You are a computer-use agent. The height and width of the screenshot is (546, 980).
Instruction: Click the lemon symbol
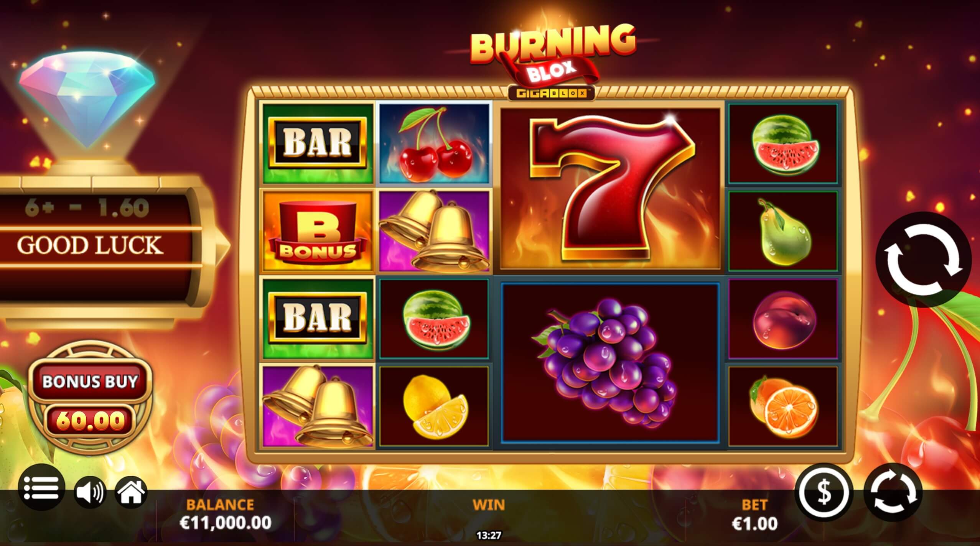pyautogui.click(x=435, y=406)
